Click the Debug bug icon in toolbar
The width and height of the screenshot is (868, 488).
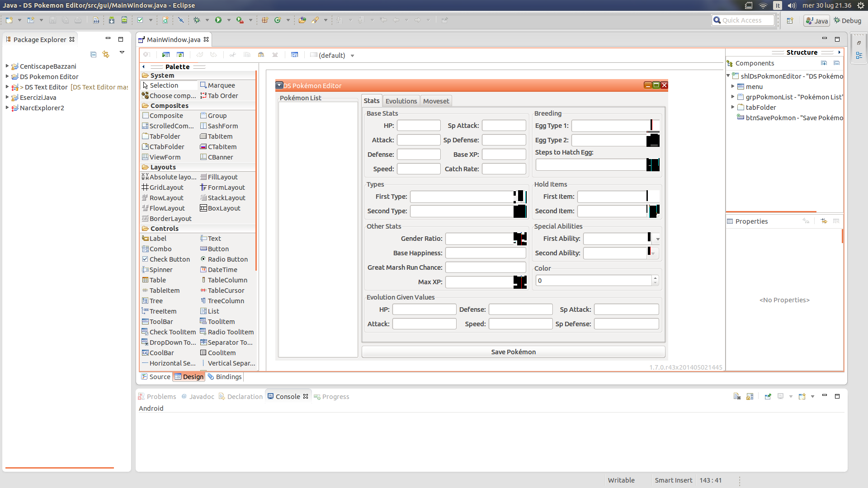pyautogui.click(x=197, y=20)
